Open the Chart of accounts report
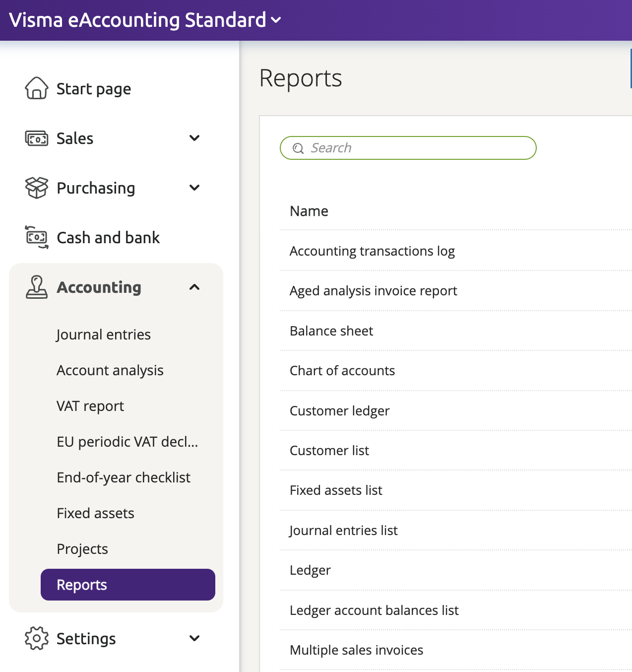 coord(342,371)
